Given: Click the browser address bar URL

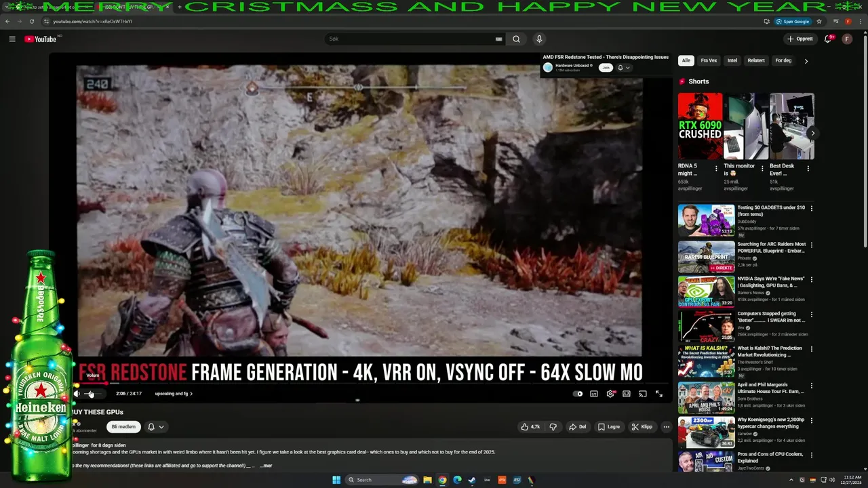Looking at the screenshot, I should [93, 21].
